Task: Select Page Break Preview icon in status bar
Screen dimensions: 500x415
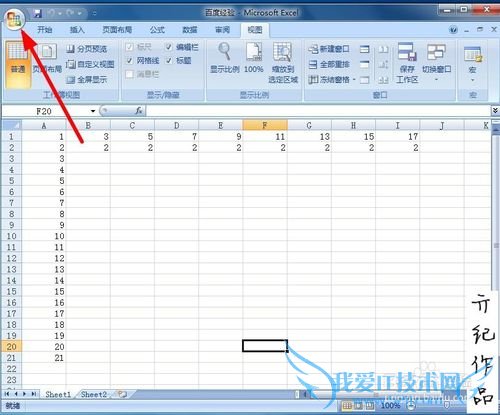Action: 370,406
